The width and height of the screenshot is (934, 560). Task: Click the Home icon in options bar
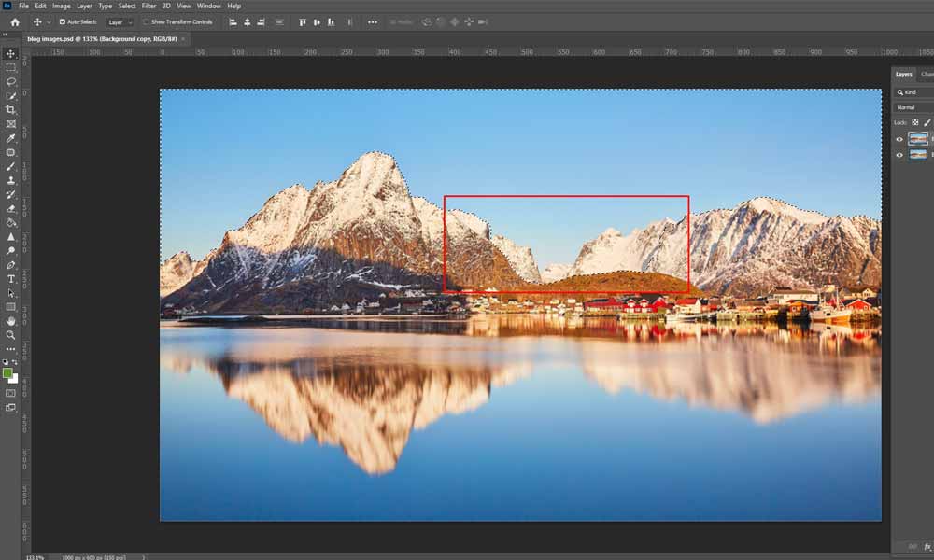(14, 21)
